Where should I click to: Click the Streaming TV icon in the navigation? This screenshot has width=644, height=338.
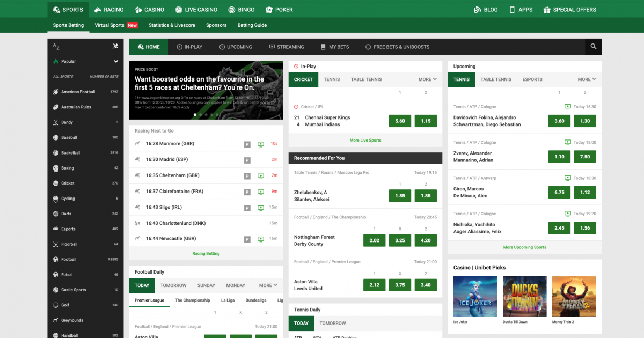[x=272, y=47]
